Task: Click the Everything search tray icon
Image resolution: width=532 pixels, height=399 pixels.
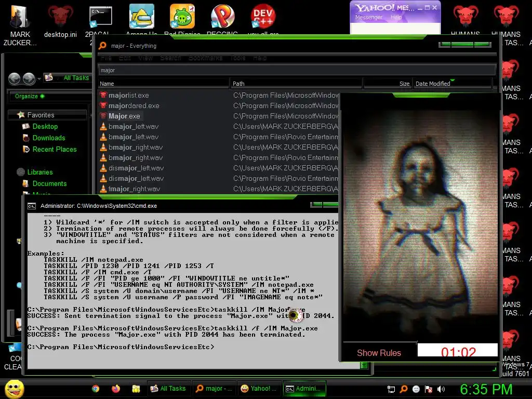Action: (404, 389)
